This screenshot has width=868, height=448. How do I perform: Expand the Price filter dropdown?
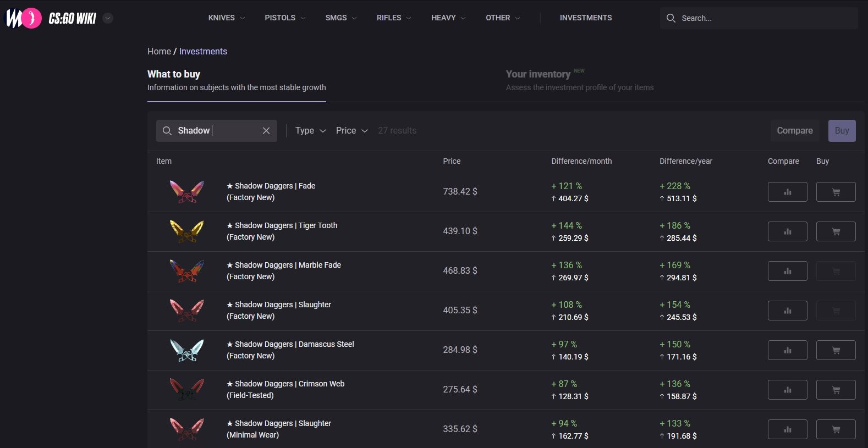click(352, 131)
